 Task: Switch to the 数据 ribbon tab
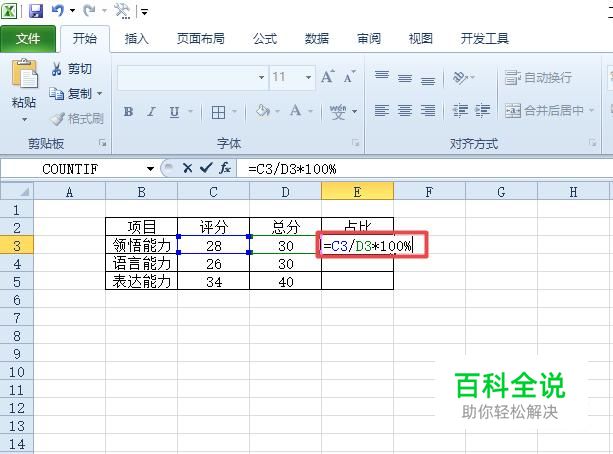[x=316, y=39]
